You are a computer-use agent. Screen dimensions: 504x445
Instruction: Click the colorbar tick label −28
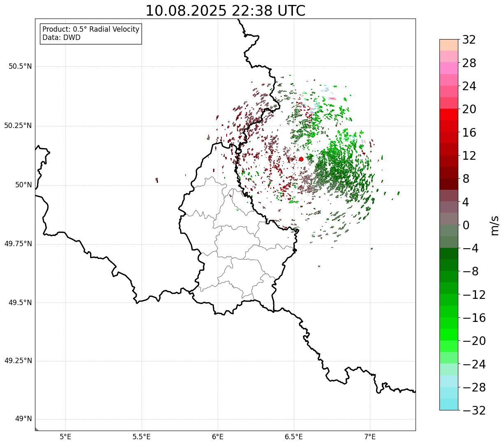(x=474, y=387)
